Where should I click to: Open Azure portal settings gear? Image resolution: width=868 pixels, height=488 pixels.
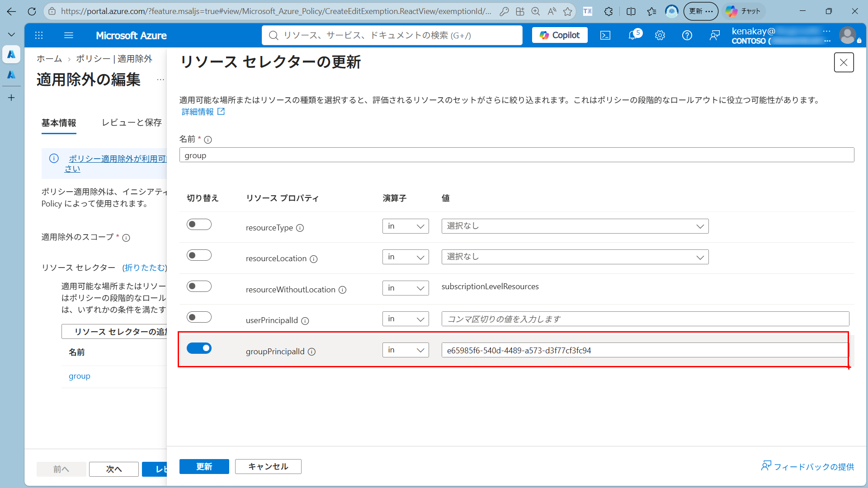click(660, 35)
